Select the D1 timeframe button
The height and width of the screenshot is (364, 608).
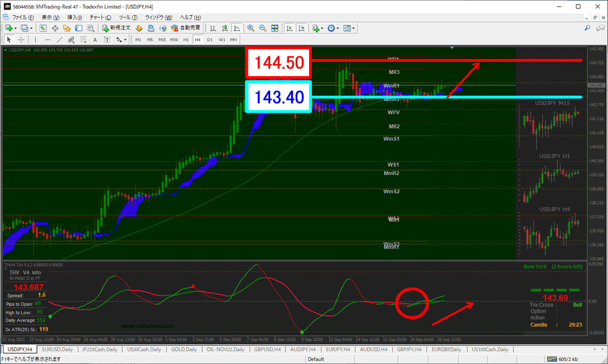pos(209,39)
